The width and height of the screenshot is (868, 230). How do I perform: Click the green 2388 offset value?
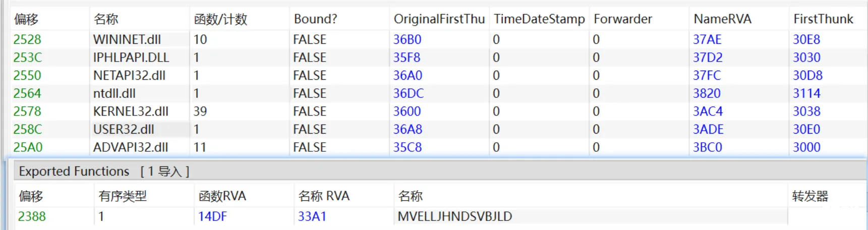(x=32, y=216)
